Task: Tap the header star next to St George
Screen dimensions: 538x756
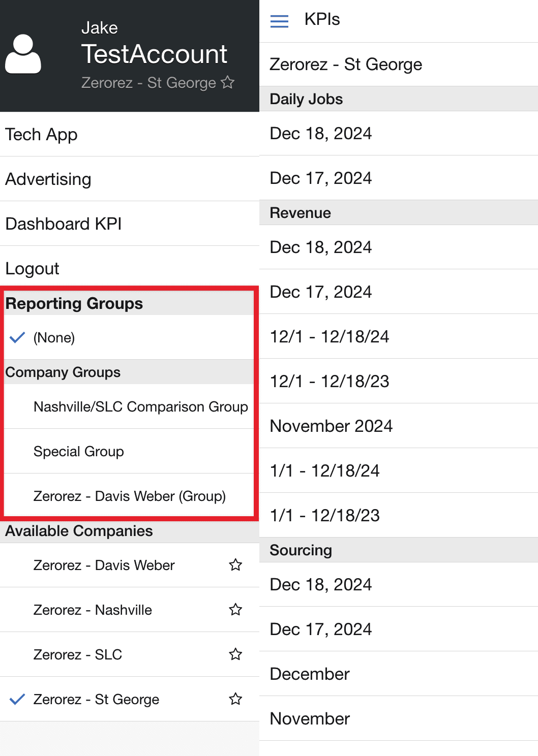Action: pyautogui.click(x=228, y=82)
